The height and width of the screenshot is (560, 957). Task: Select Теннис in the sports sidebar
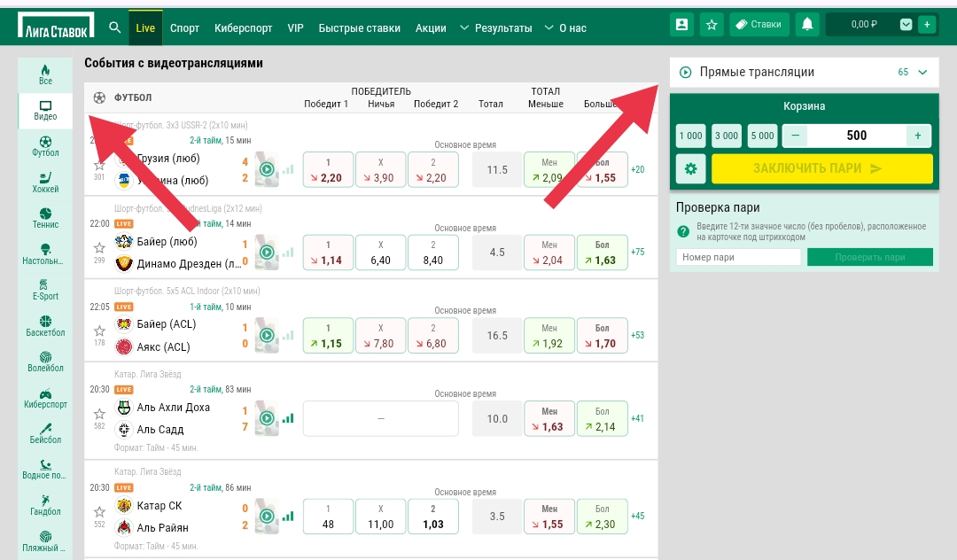pyautogui.click(x=45, y=218)
